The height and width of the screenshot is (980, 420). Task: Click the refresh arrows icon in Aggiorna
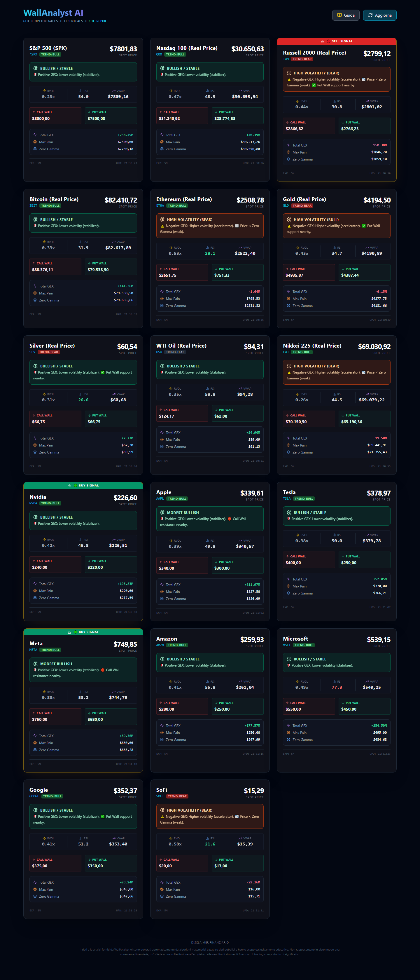coord(370,15)
